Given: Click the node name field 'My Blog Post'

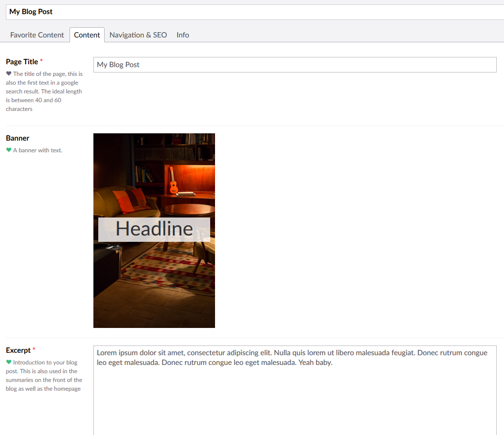Looking at the screenshot, I should 255,12.
